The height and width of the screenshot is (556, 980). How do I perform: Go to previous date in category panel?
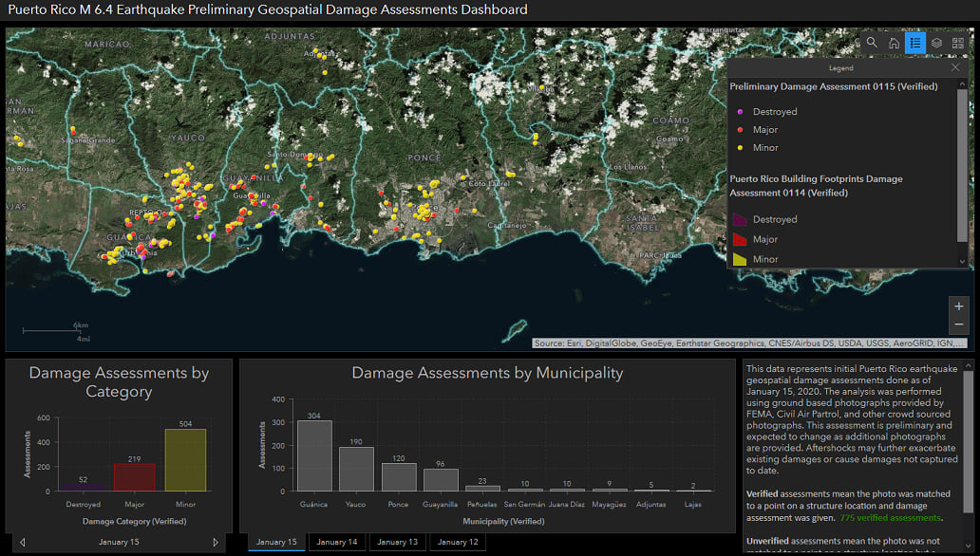click(x=23, y=543)
